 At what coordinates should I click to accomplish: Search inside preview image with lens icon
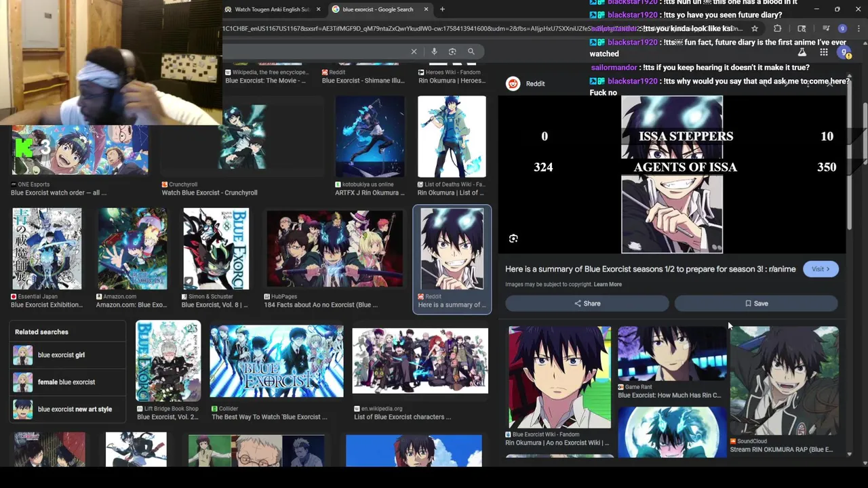click(513, 239)
